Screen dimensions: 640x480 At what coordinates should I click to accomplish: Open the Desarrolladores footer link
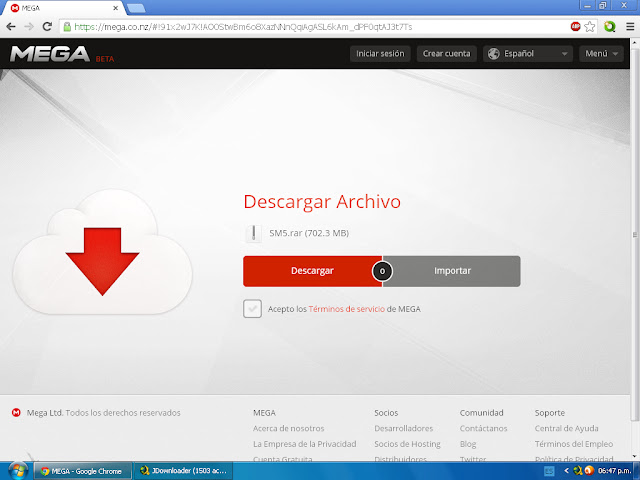click(403, 428)
